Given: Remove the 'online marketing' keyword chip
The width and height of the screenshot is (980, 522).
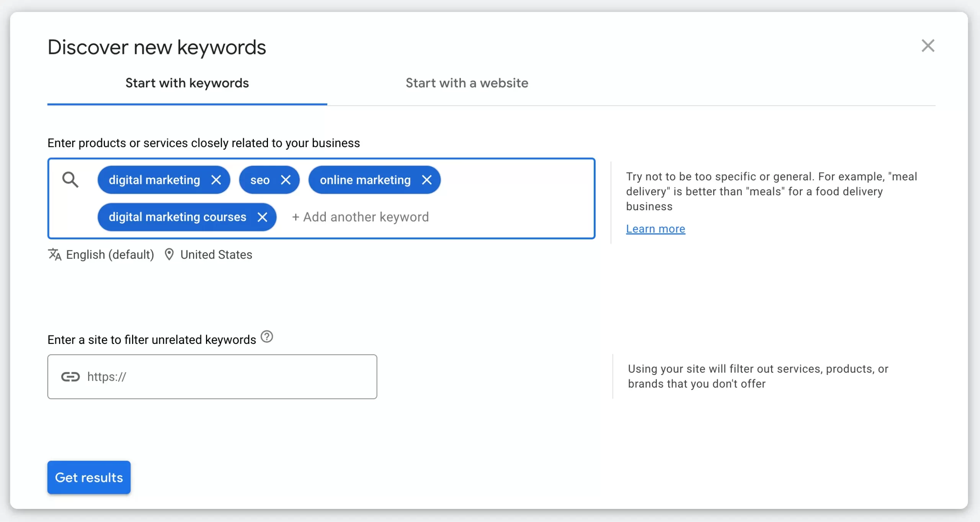Looking at the screenshot, I should [426, 180].
